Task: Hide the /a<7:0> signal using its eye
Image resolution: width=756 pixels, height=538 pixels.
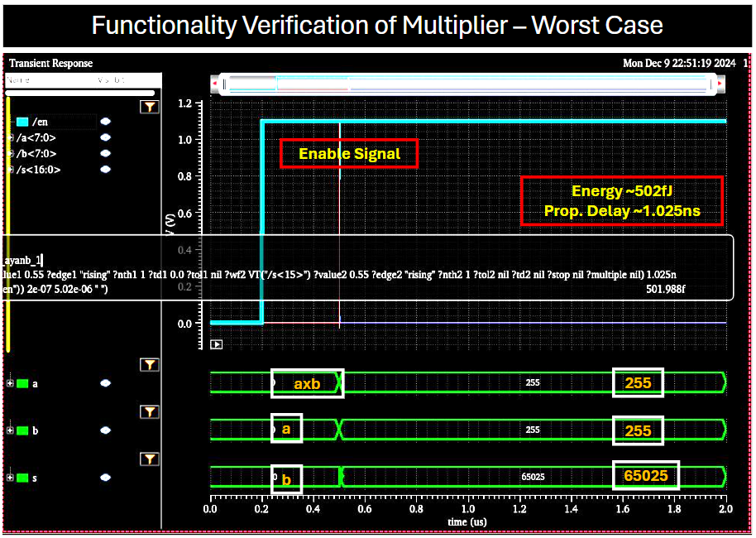Action: coord(106,137)
